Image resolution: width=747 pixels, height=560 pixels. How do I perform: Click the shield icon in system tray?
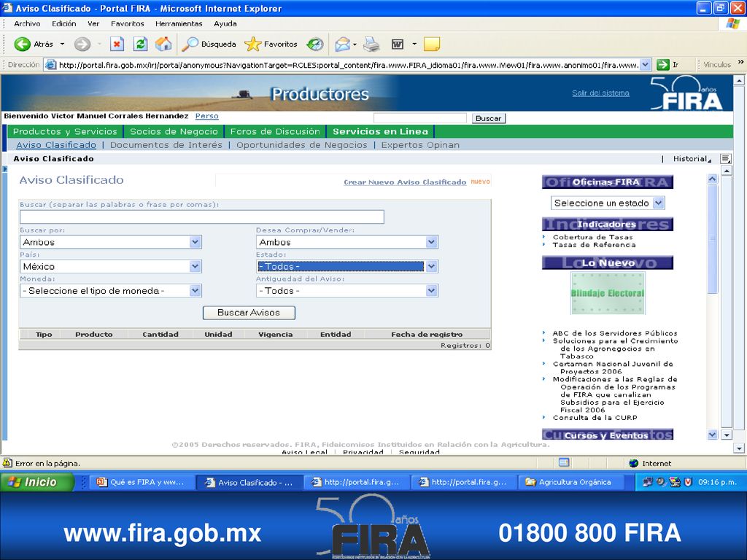coord(688,482)
